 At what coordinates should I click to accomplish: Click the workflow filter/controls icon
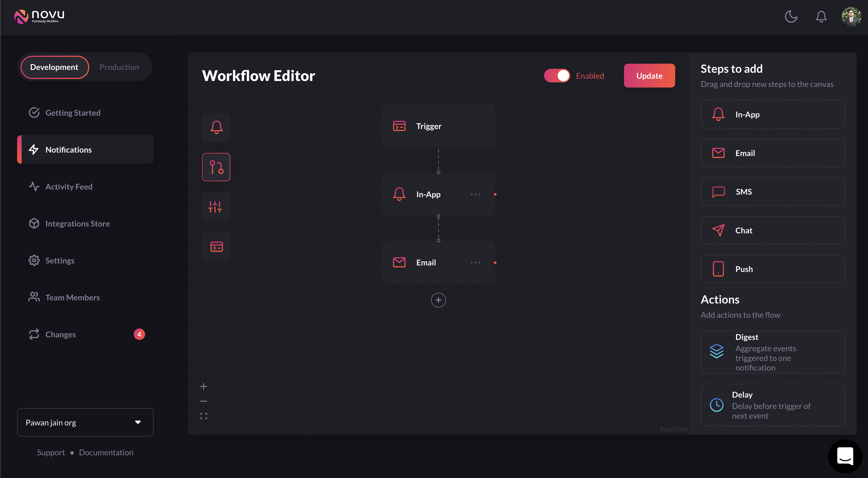[216, 207]
